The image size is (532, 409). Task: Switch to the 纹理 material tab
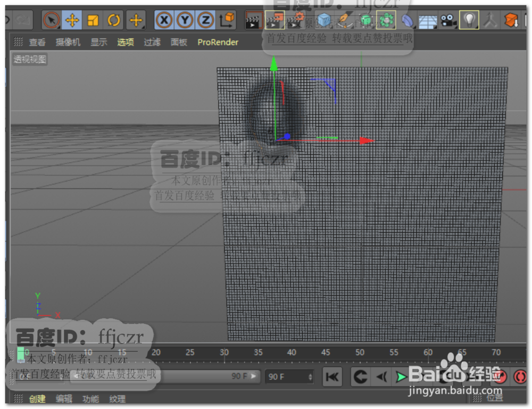[x=118, y=399]
